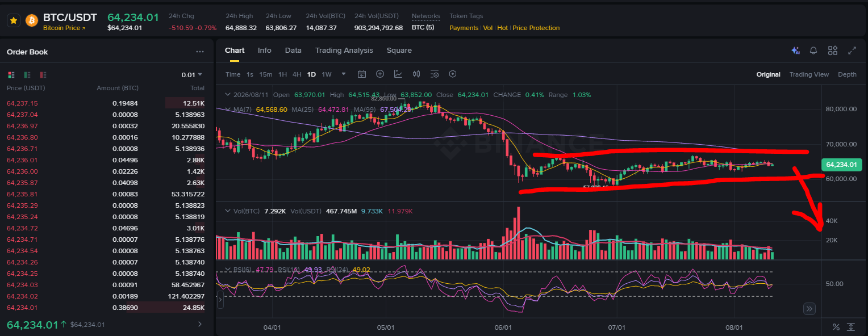
Task: Open the chart layout grid icon
Action: point(833,51)
